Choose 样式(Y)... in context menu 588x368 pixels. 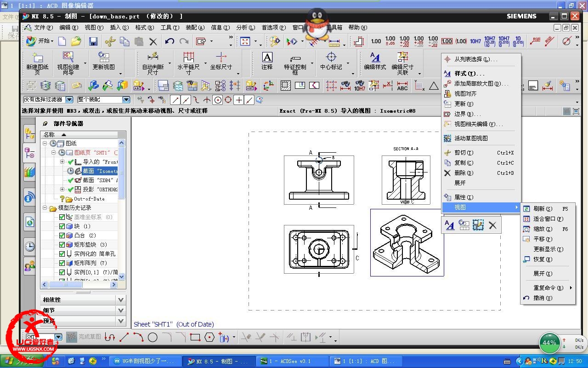[x=481, y=74]
